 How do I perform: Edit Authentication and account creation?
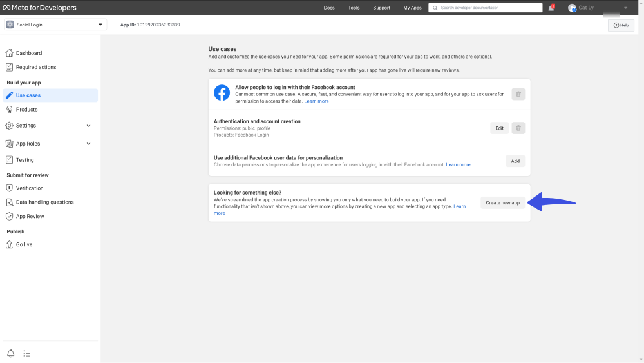[x=500, y=128]
